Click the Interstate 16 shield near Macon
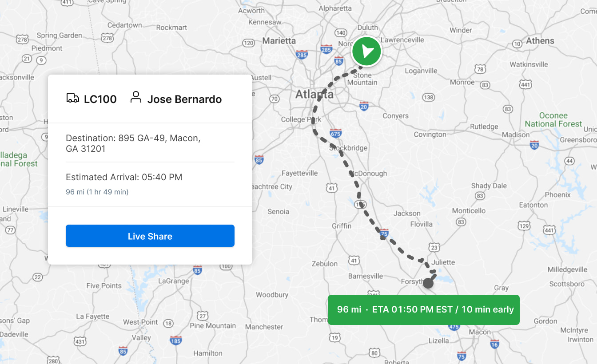The height and width of the screenshot is (364, 597). click(x=494, y=344)
